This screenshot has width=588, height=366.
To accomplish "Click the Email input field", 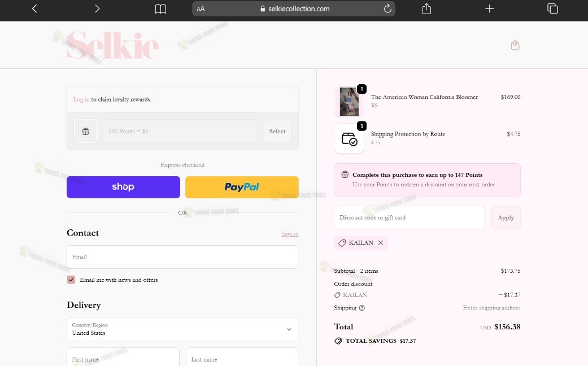I will (x=182, y=257).
